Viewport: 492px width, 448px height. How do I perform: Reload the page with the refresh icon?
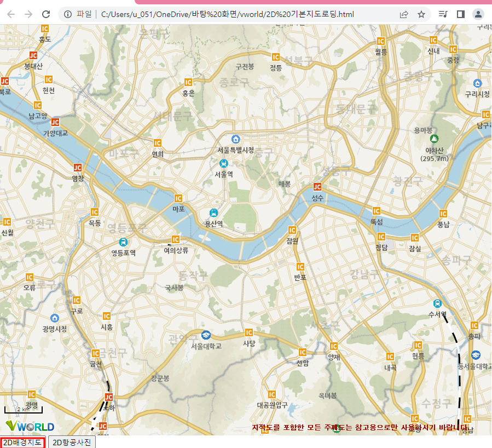point(46,14)
